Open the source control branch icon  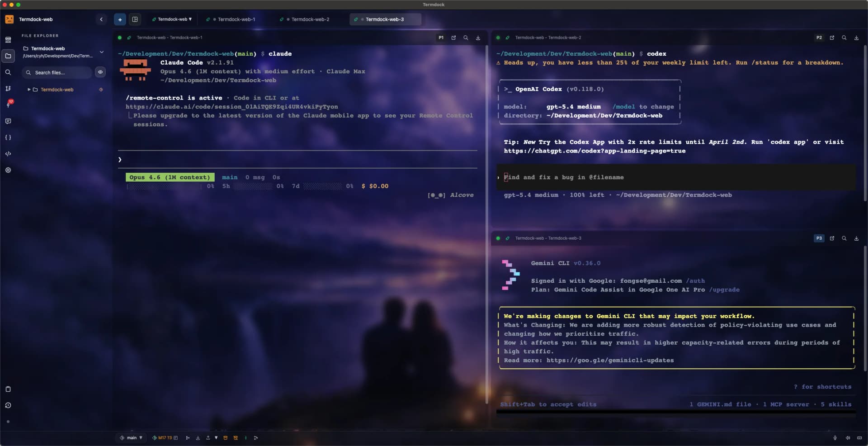[8, 89]
